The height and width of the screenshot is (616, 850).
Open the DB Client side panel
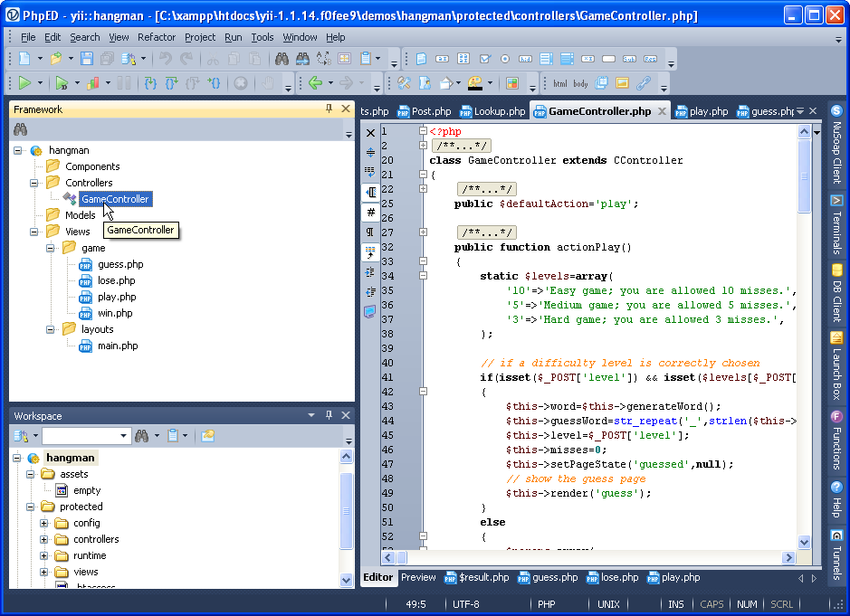pos(837,293)
